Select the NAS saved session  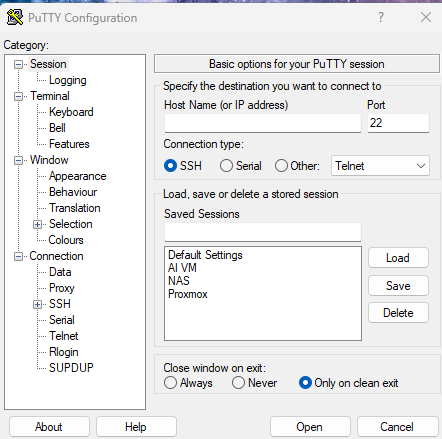(179, 281)
